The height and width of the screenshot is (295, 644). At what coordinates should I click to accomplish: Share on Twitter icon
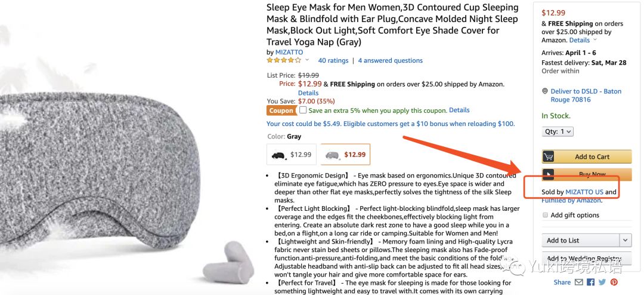pyautogui.click(x=602, y=282)
